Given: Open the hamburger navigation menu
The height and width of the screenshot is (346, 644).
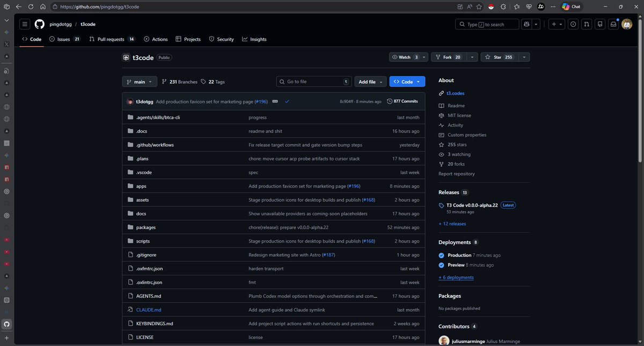Looking at the screenshot, I should pos(25,24).
